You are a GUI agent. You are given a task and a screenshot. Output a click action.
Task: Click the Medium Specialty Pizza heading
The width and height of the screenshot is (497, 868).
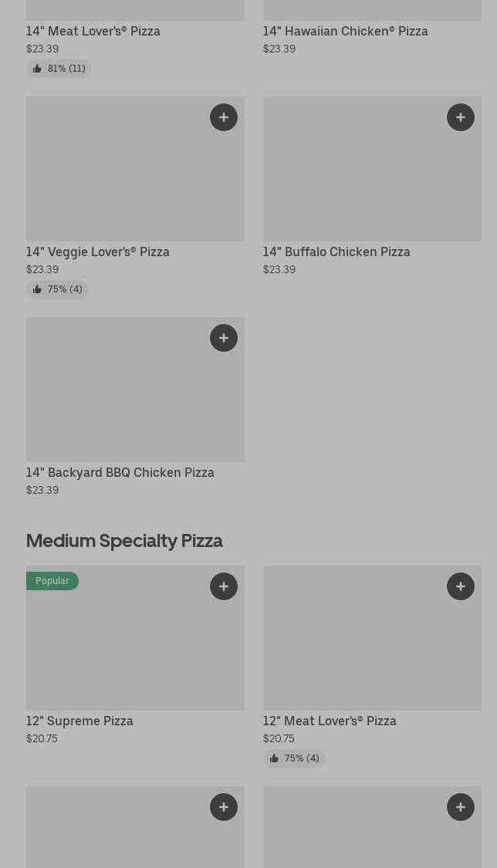[124, 540]
